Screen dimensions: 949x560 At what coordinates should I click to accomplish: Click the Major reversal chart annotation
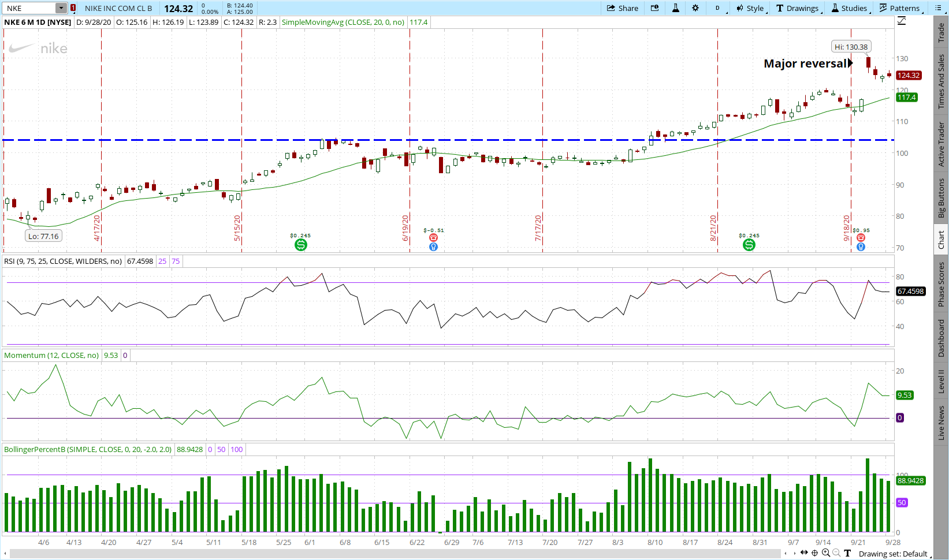pyautogui.click(x=805, y=64)
